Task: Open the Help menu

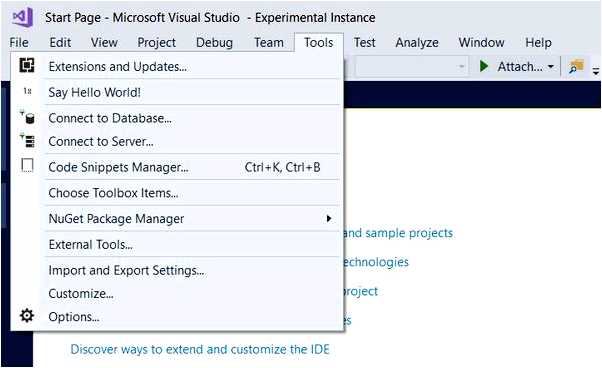Action: tap(538, 42)
